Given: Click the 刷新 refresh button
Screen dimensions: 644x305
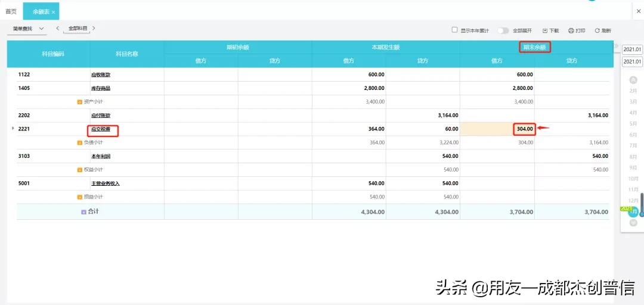Looking at the screenshot, I should pos(603,30).
